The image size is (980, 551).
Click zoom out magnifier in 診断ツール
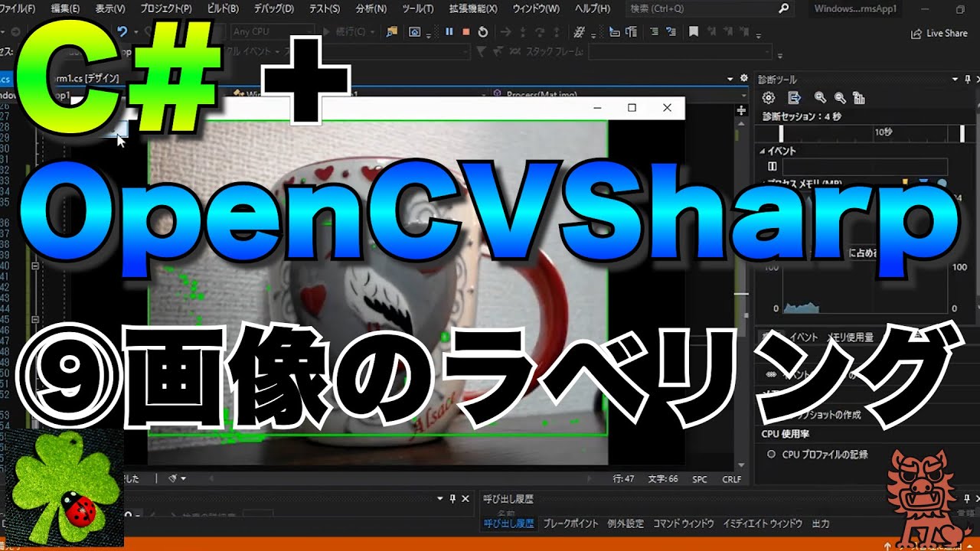[x=840, y=97]
